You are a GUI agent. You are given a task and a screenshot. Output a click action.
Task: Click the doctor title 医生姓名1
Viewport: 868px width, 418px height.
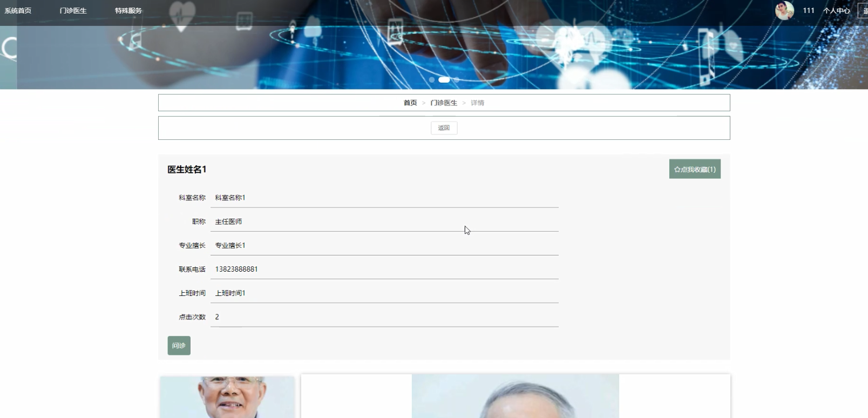click(x=187, y=170)
